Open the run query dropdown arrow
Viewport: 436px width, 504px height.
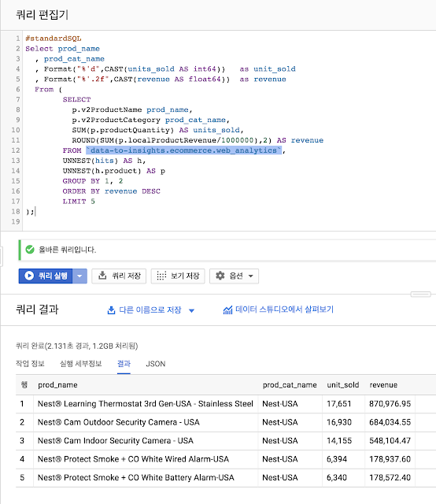[x=79, y=276]
